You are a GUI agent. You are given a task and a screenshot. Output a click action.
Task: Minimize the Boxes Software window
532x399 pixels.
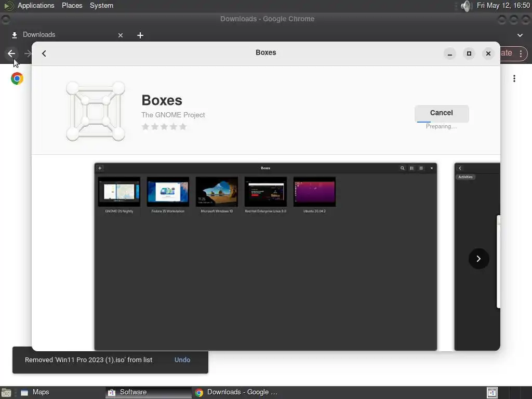click(450, 54)
